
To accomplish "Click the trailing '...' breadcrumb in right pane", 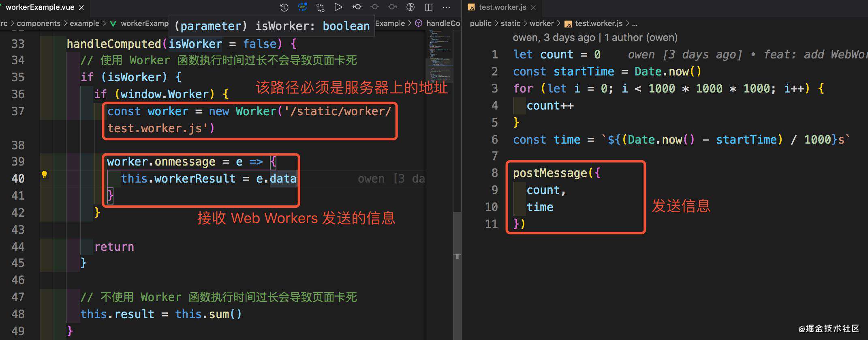I will coord(635,24).
